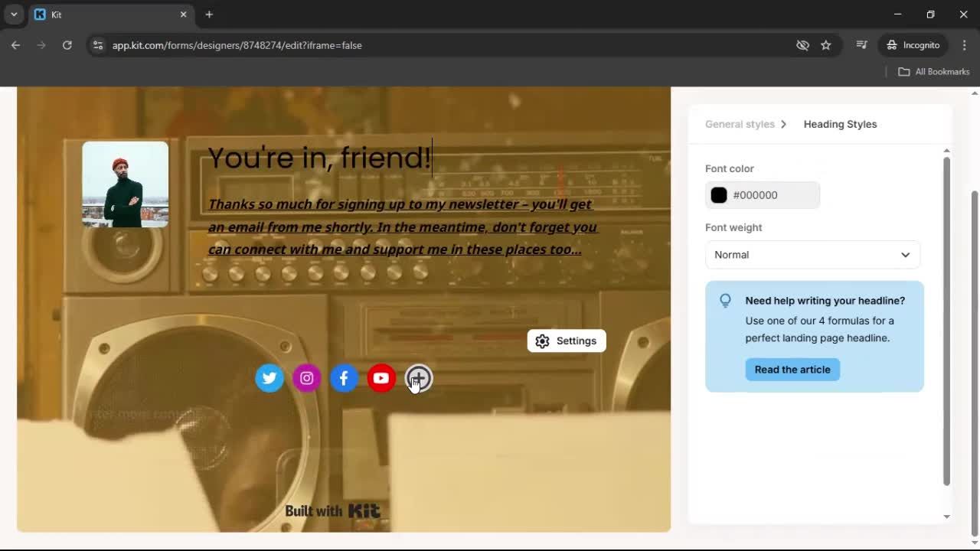
Task: Open the YouTube social icon
Action: pyautogui.click(x=381, y=377)
